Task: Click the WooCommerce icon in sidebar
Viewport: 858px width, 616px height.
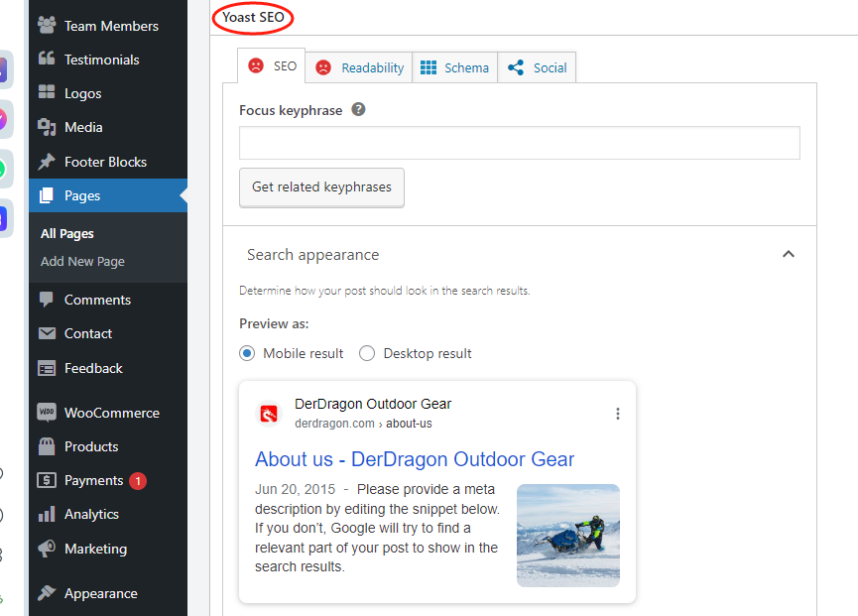Action: [47, 413]
